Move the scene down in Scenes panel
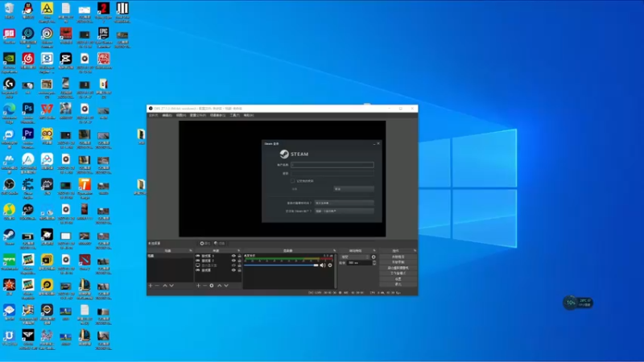Viewport: 644px width, 362px height. (x=171, y=286)
